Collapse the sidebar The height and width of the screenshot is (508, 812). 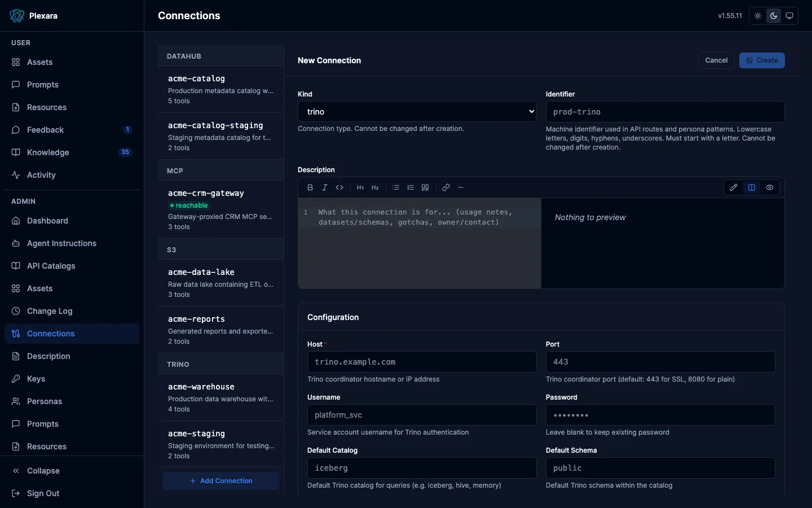click(x=72, y=471)
